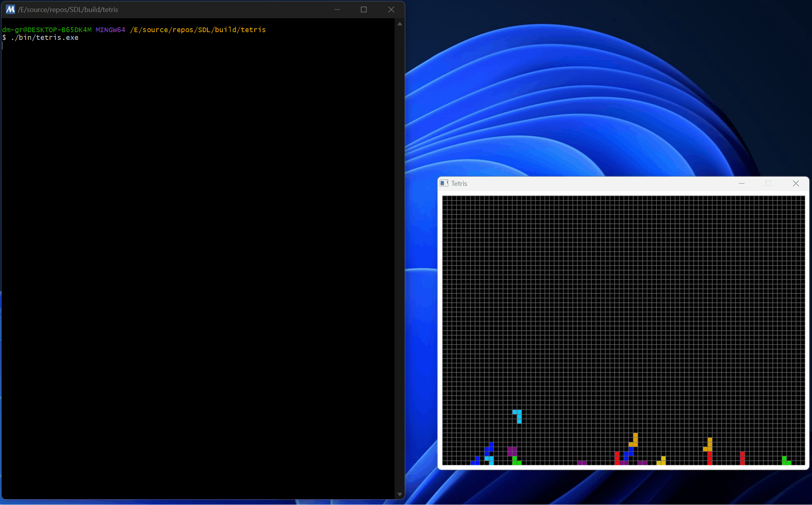Minimize the MinGW terminal window
The width and height of the screenshot is (812, 505).
337,9
